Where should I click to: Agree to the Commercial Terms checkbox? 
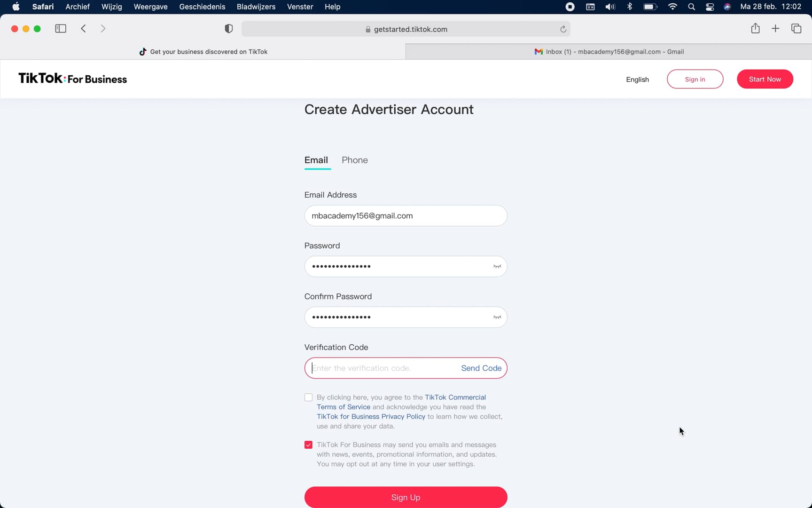308,397
